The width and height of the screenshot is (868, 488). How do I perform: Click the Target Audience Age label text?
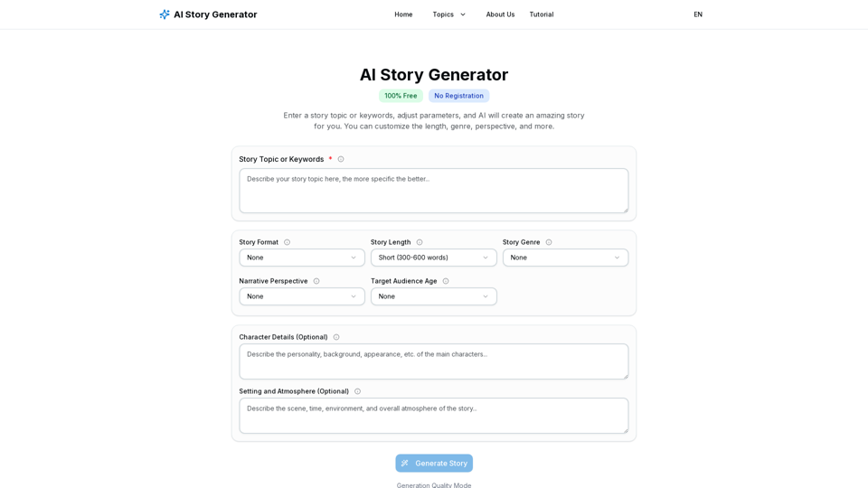tap(404, 281)
